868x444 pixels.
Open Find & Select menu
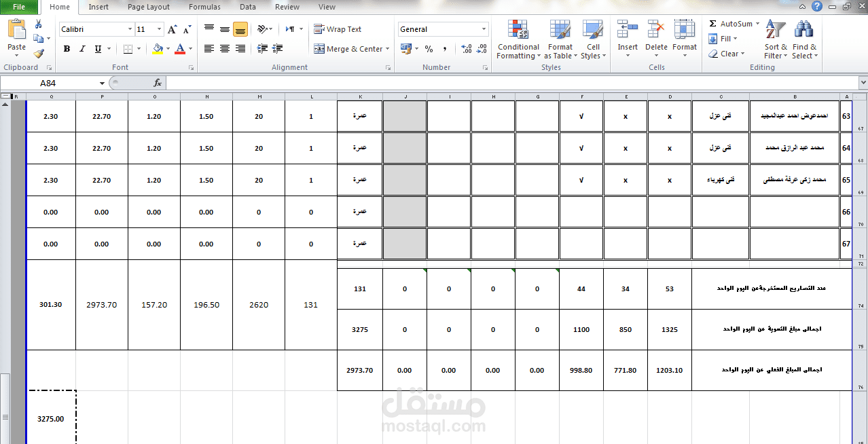pyautogui.click(x=805, y=40)
